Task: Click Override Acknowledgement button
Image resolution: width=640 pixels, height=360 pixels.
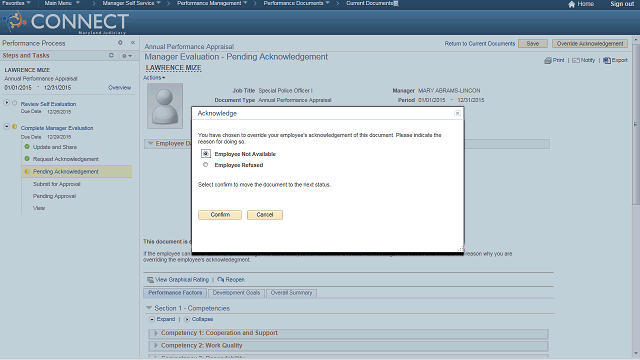Action: tap(590, 44)
